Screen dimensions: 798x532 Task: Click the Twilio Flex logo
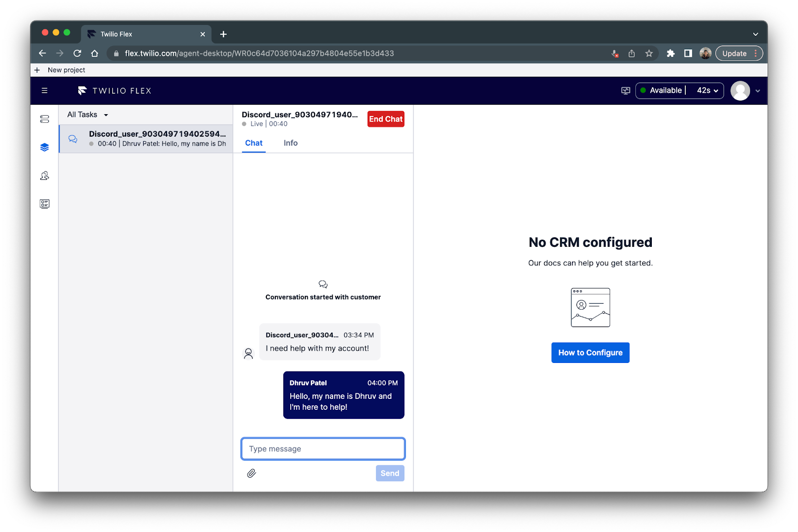[115, 91]
